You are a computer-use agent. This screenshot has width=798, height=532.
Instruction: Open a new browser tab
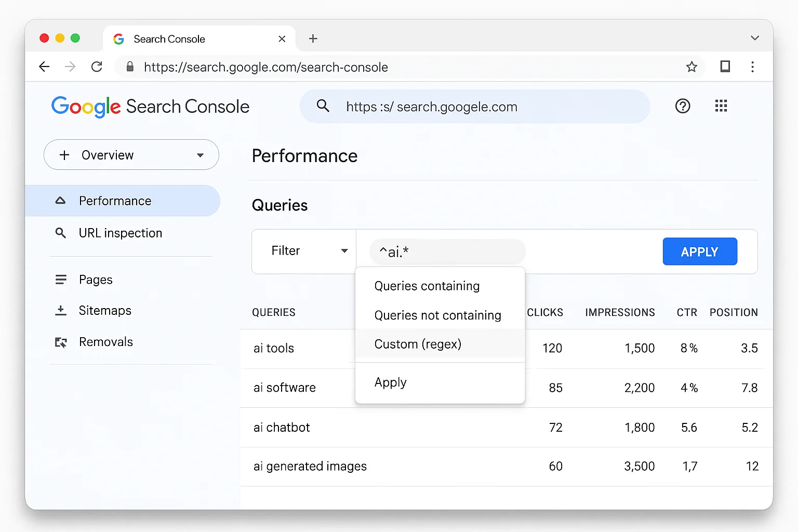313,39
